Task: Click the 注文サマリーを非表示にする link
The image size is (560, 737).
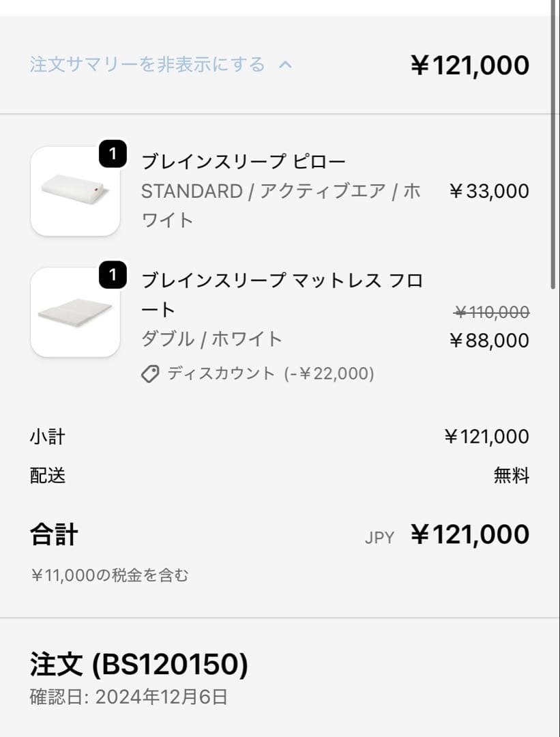Action: click(x=147, y=65)
